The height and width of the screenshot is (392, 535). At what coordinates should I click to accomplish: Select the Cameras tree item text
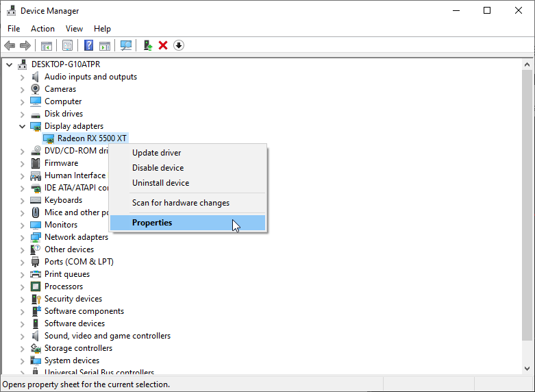[x=60, y=89]
